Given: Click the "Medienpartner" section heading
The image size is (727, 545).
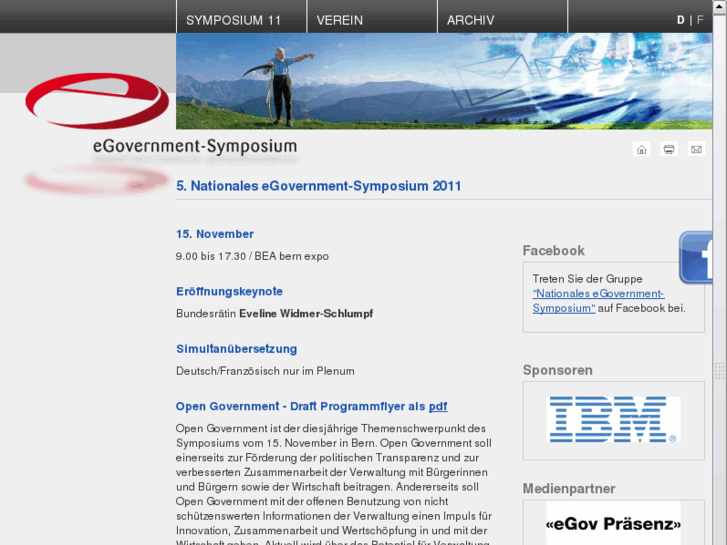Looking at the screenshot, I should tap(569, 489).
